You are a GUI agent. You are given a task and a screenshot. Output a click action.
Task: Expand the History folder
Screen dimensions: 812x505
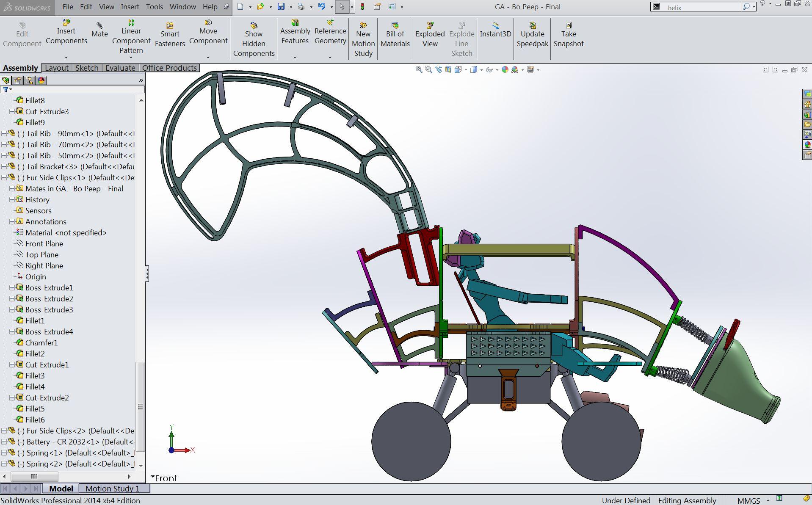click(12, 199)
